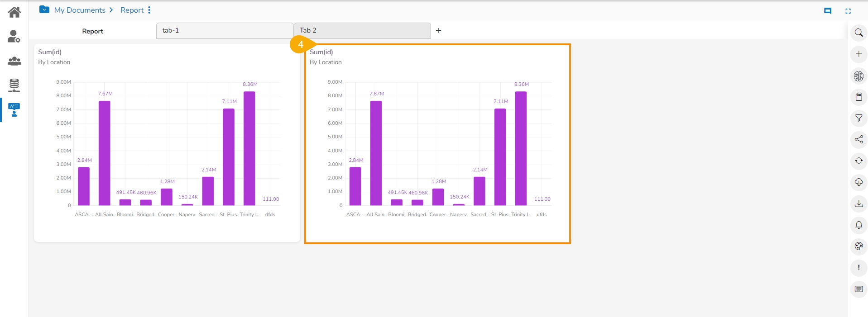Open the three-dot menu next to Report
Screen dimensions: 868x317
tap(149, 10)
